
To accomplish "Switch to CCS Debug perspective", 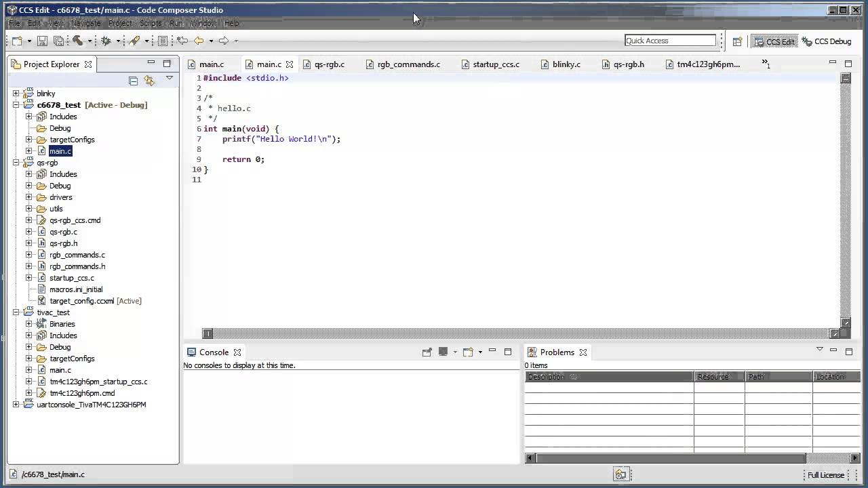I will pyautogui.click(x=826, y=41).
